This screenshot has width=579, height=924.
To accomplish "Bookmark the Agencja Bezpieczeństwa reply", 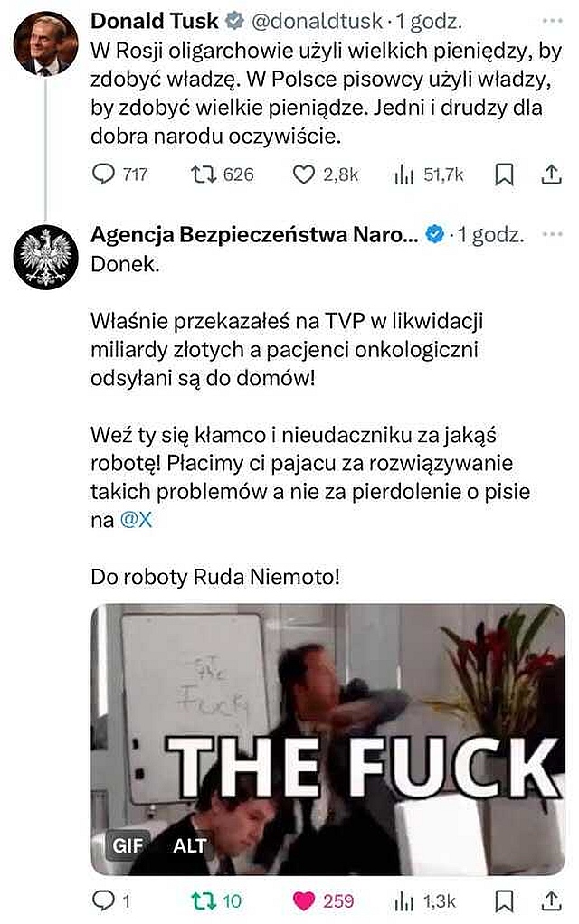I will (x=504, y=900).
